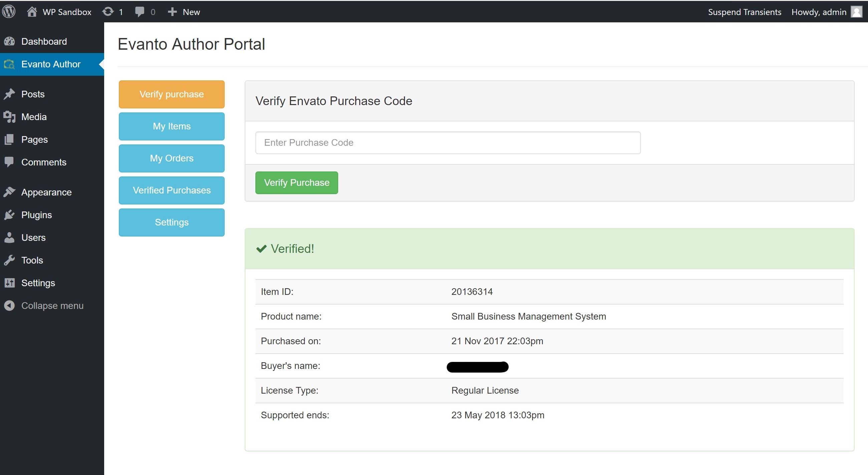Open the Posts menu
This screenshot has height=475, width=868.
(x=52, y=94)
